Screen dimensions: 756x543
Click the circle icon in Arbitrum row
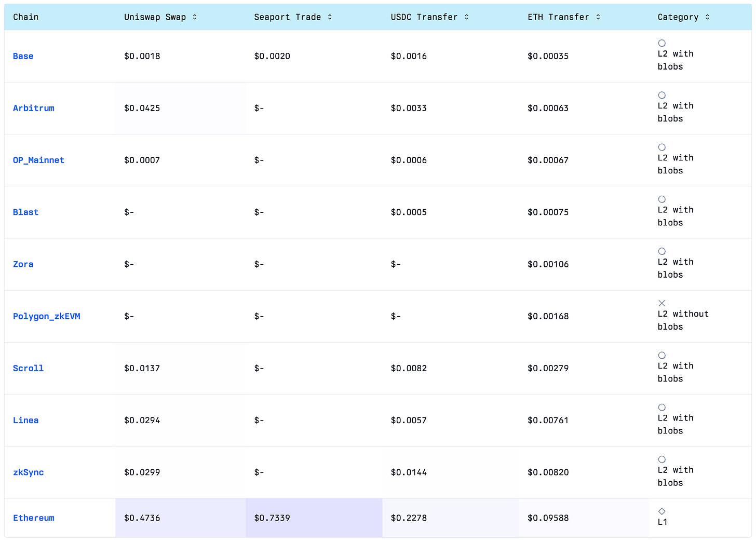pos(662,95)
